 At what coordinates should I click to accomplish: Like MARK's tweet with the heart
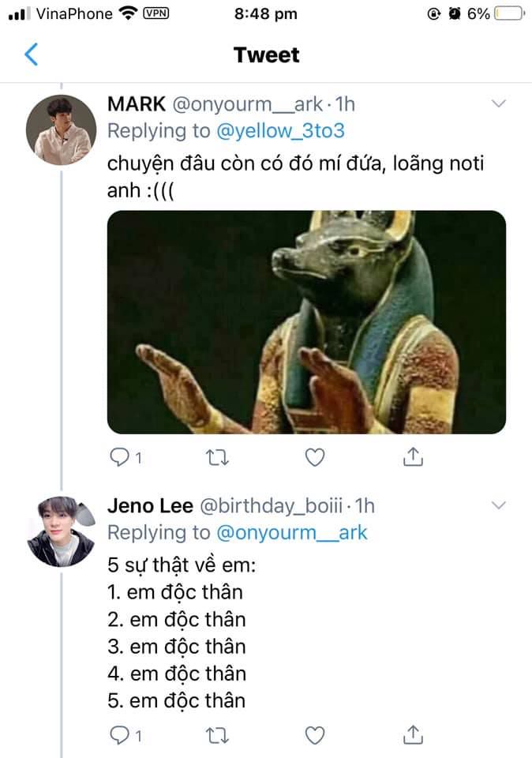315,456
